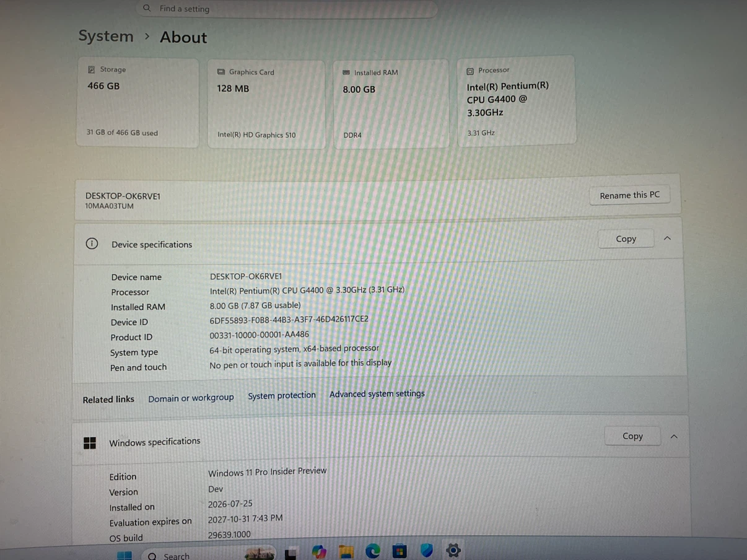
Task: Select "Windows 11 Pro Insider Preview" edition text
Action: click(267, 472)
